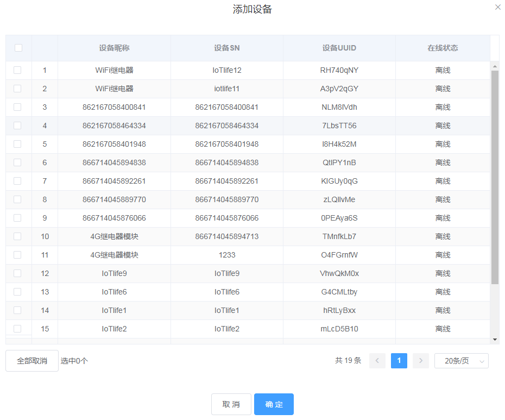Click the 共 19 条 total count text
This screenshot has height=420, width=505.
[x=348, y=360]
